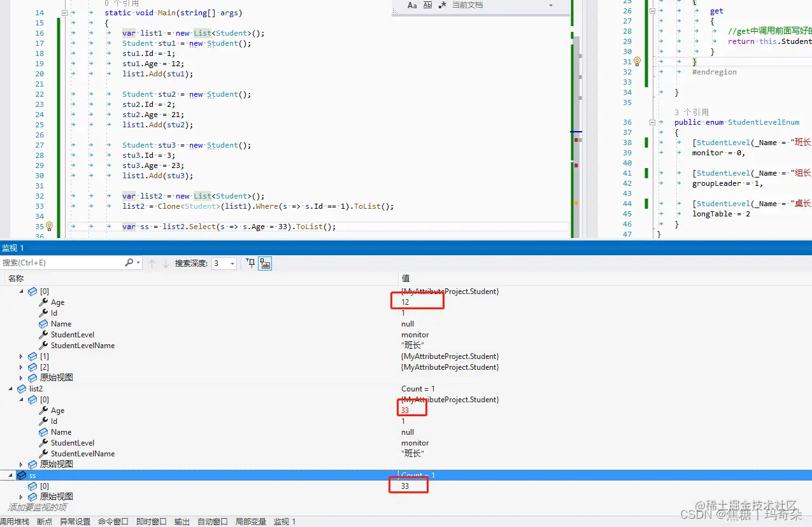
Task: Click the list2 variable cube icon
Action: tap(21, 389)
